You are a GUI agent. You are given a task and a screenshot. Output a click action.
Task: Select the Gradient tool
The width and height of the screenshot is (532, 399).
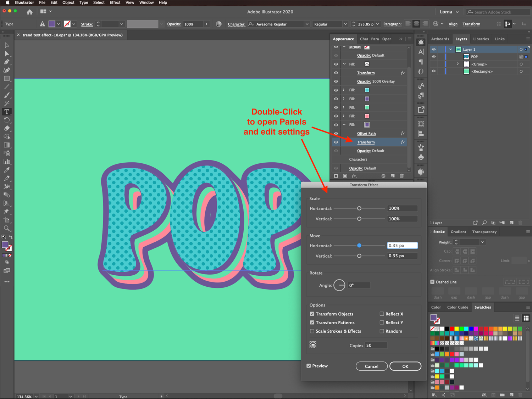click(6, 145)
